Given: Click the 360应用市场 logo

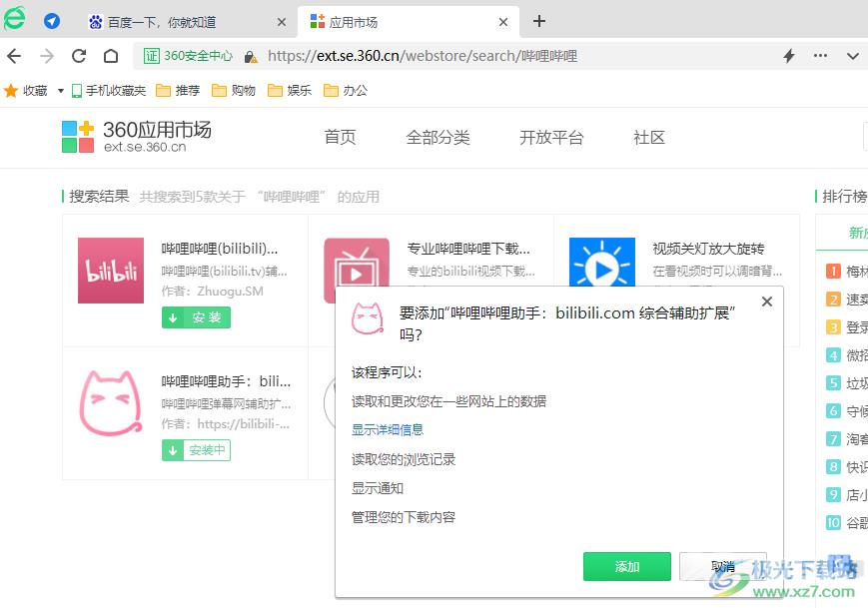Looking at the screenshot, I should [136, 137].
